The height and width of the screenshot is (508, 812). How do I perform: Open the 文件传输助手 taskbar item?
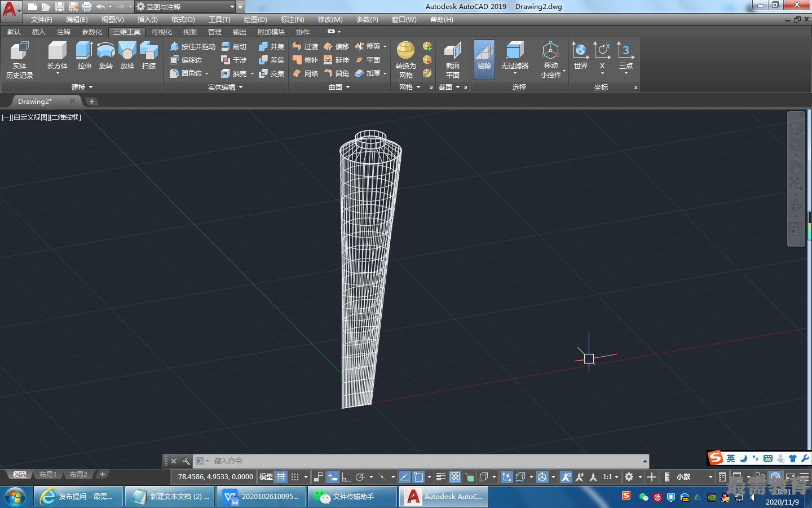click(x=352, y=497)
